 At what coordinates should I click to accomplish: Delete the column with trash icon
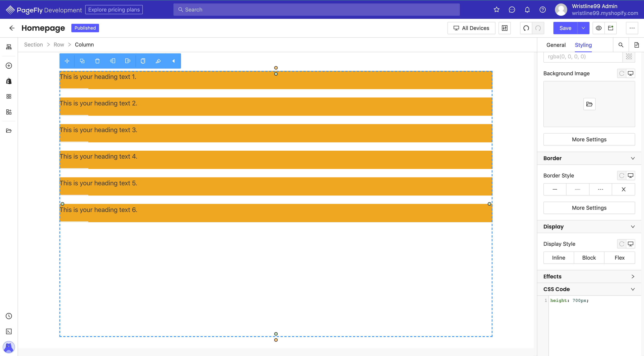(97, 61)
